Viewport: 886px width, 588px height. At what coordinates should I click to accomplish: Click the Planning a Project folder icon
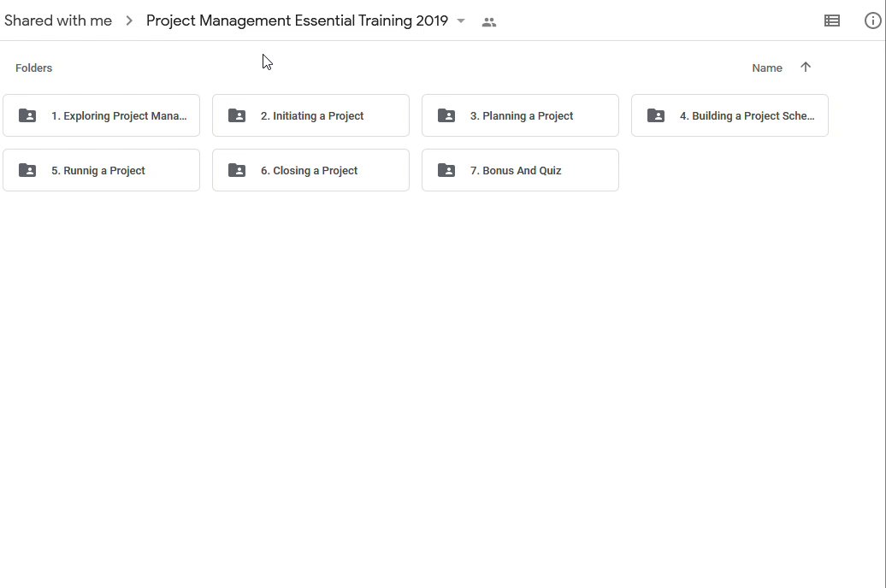coord(446,115)
